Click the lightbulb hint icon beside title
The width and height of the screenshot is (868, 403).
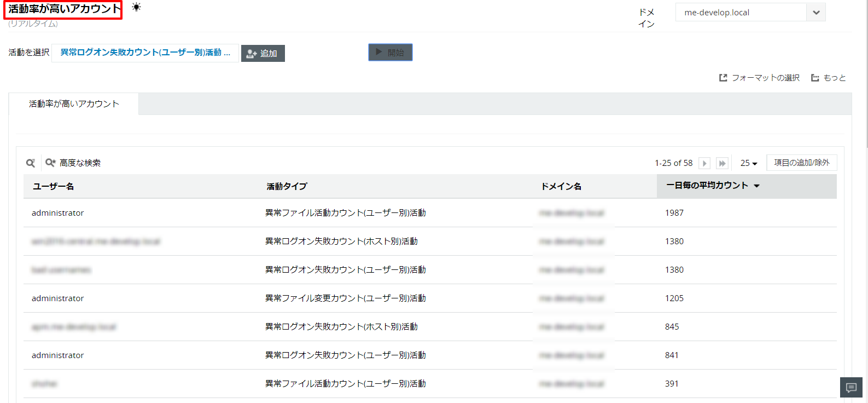click(x=136, y=7)
